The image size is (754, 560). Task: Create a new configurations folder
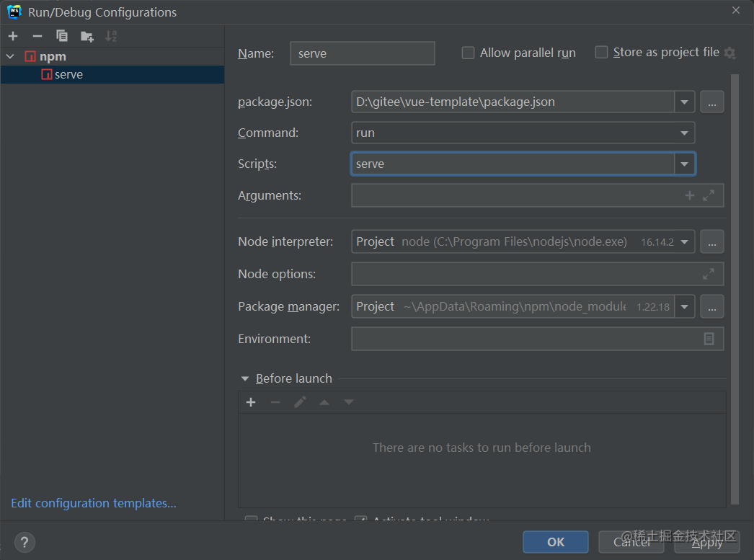pos(87,37)
